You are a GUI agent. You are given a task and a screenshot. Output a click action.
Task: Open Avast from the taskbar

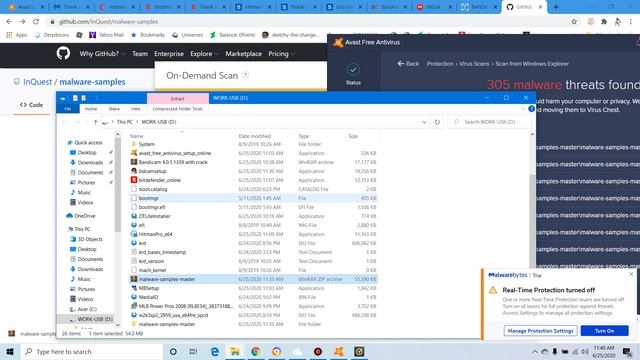(x=339, y=351)
